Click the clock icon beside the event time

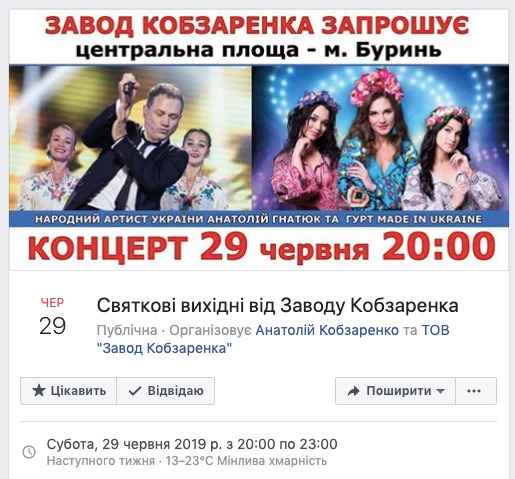[x=29, y=452]
